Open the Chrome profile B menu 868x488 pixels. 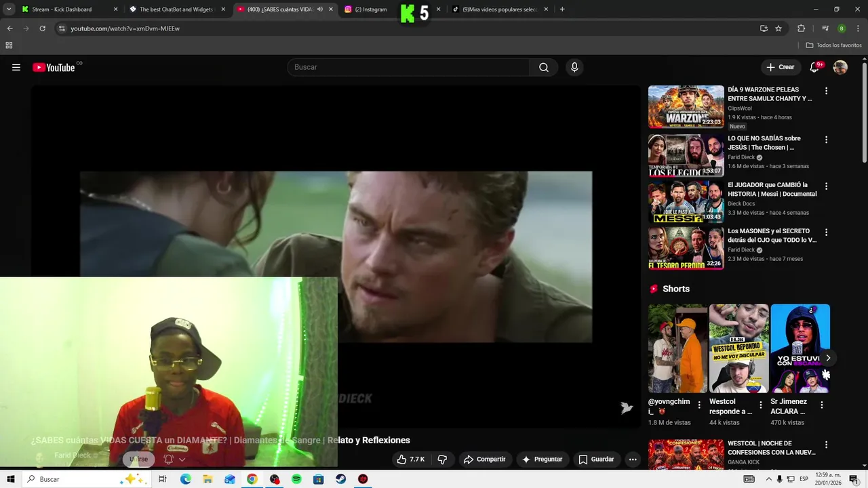click(x=842, y=28)
